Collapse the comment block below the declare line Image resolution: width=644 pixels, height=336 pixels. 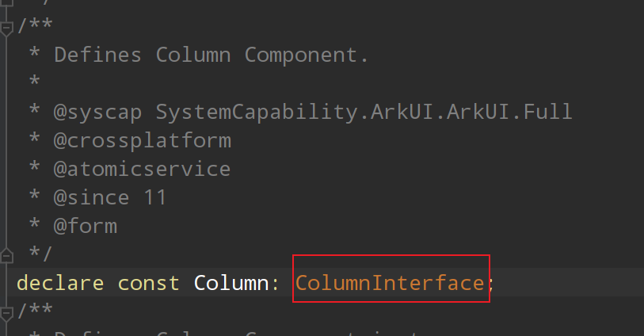7,307
